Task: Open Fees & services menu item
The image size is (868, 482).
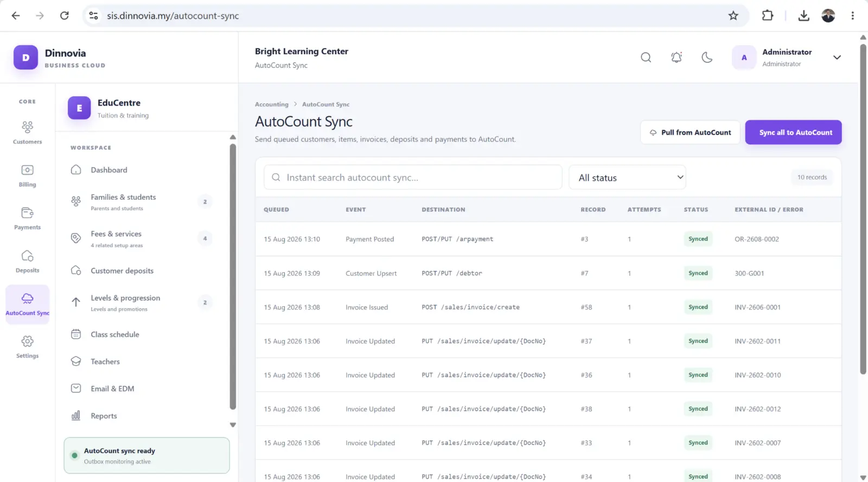Action: [x=142, y=239]
